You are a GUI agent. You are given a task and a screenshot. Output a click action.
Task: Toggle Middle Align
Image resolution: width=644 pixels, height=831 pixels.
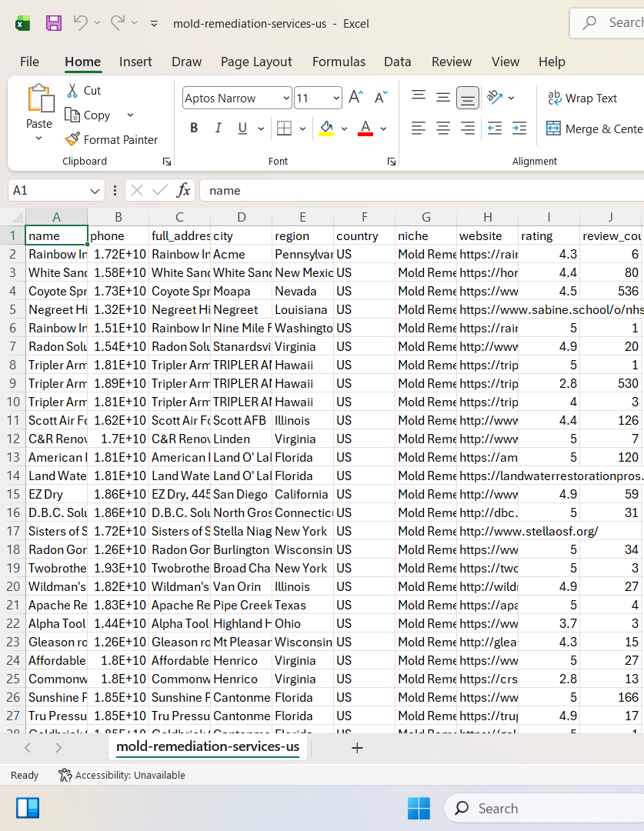pos(442,97)
